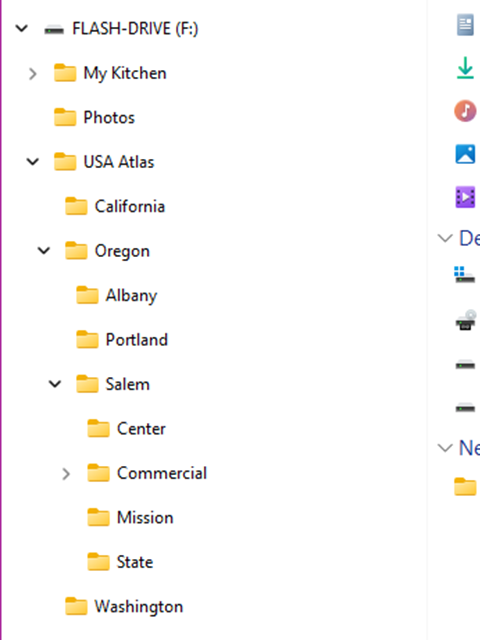480x640 pixels.
Task: Collapse the FLASH-DRIVE (F:) tree node
Action: (x=22, y=29)
